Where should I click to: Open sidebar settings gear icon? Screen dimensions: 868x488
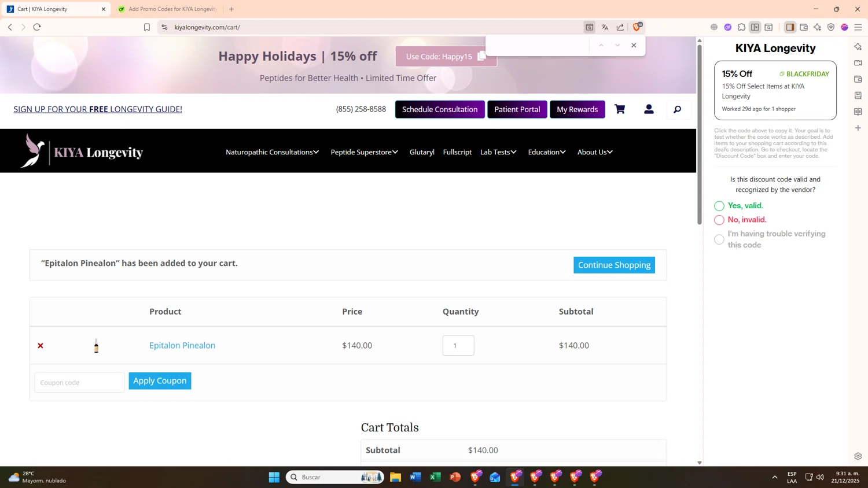858,456
